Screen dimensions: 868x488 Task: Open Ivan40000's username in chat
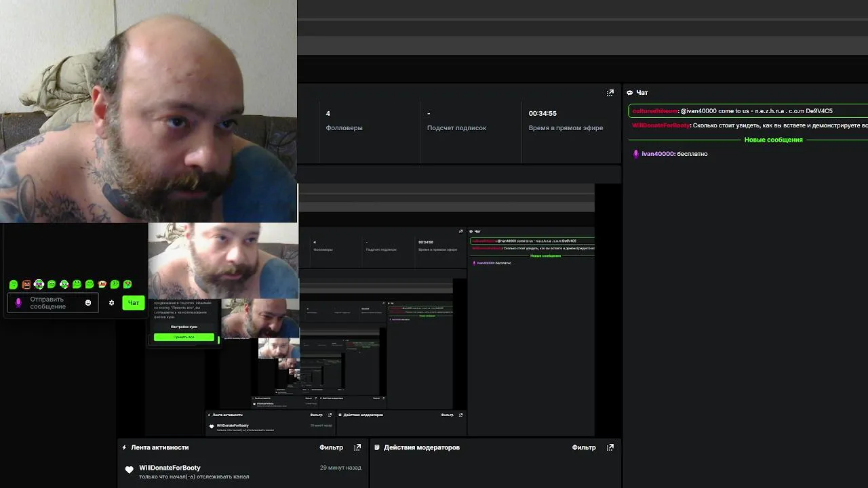click(x=658, y=154)
